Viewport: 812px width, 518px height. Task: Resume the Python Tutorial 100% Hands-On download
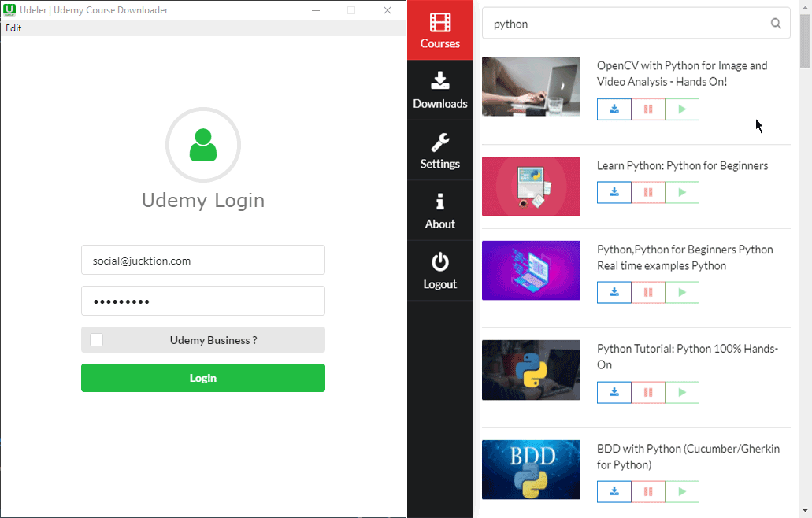(682, 391)
